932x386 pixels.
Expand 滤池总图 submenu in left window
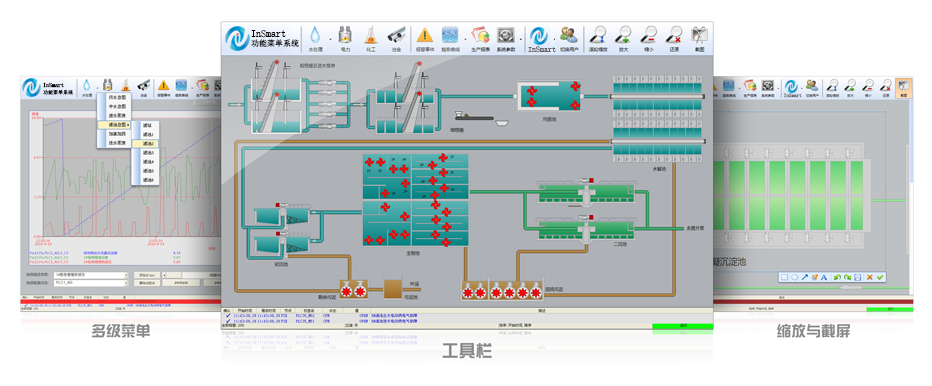pyautogui.click(x=114, y=124)
